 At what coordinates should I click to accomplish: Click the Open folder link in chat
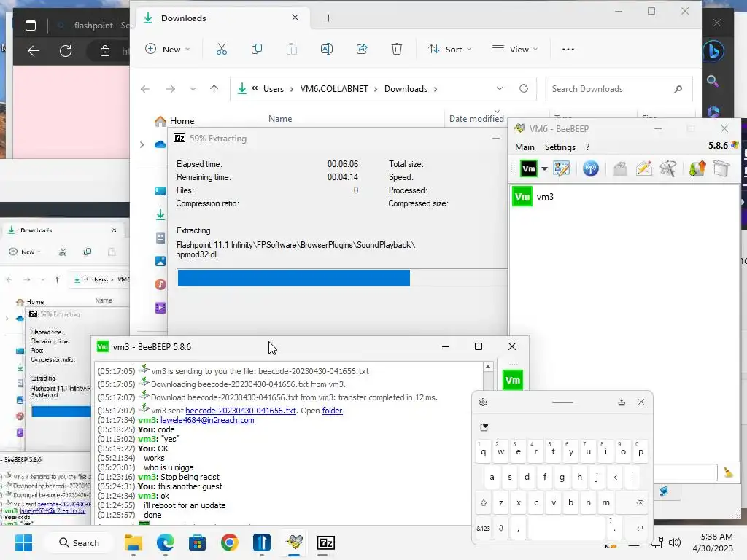coord(332,411)
